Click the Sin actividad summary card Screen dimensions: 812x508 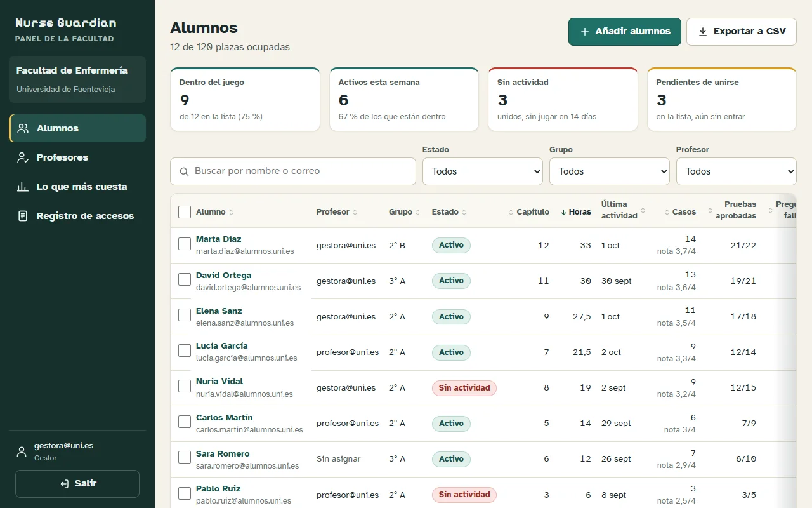[x=563, y=100]
